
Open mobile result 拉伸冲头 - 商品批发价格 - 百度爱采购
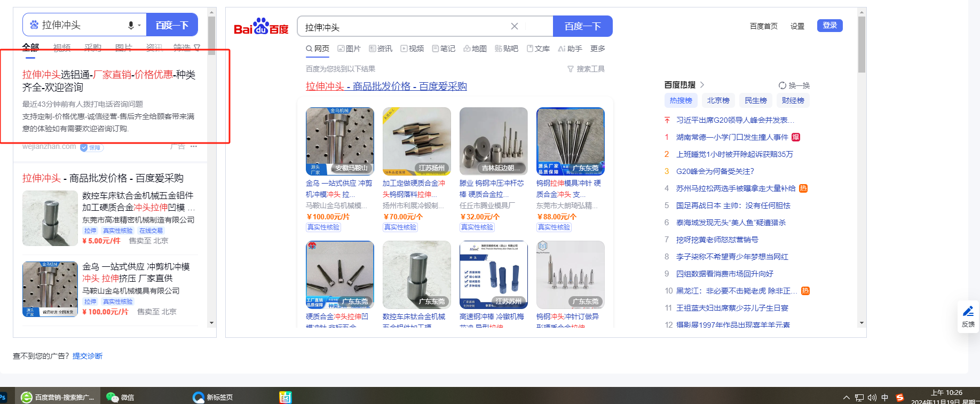[103, 178]
